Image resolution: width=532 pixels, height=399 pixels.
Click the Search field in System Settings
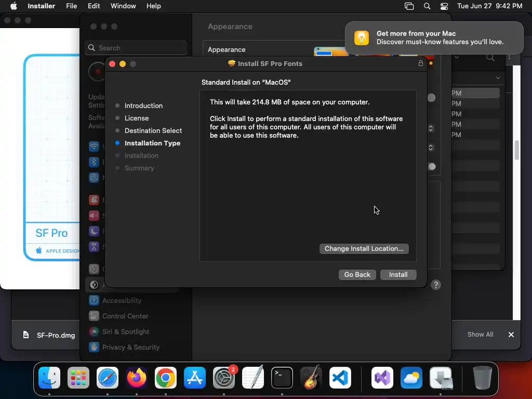pos(136,48)
